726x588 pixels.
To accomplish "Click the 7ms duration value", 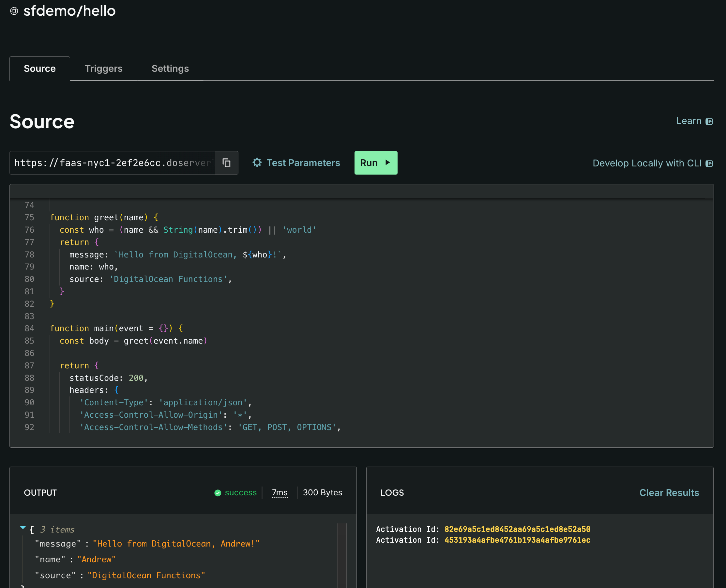I will pos(280,492).
